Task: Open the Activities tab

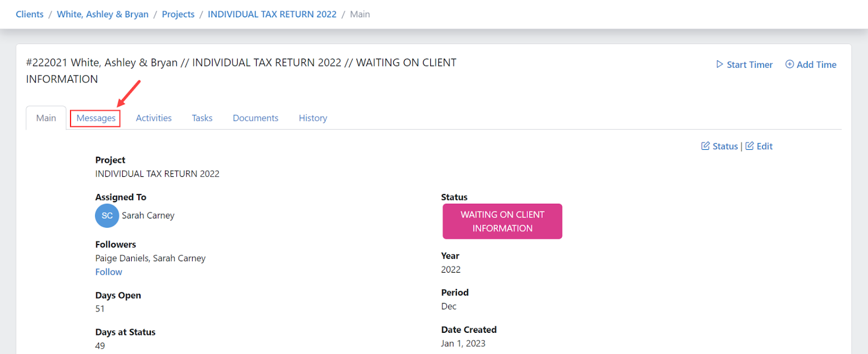Action: [x=154, y=118]
